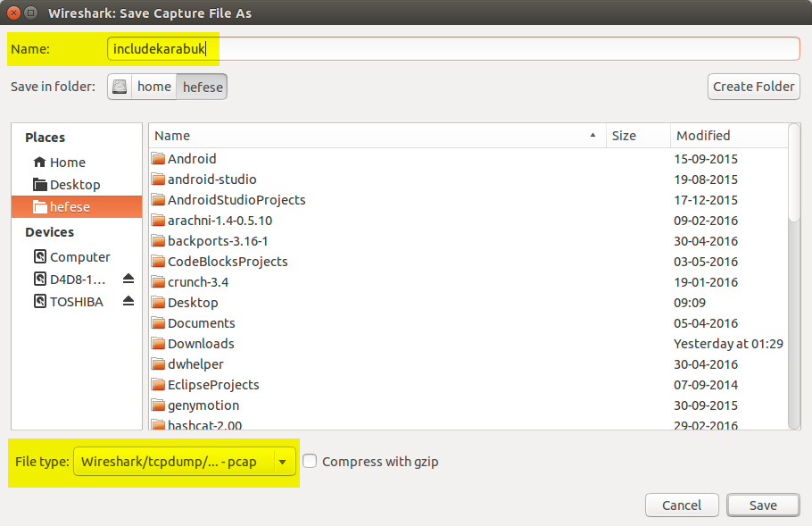Select hefese in Places sidebar

[77, 207]
